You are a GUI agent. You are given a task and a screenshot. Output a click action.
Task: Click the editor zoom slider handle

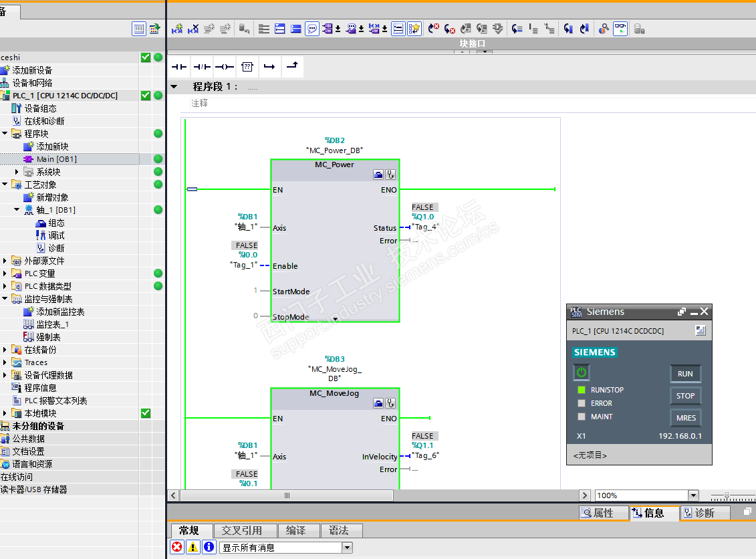click(727, 495)
